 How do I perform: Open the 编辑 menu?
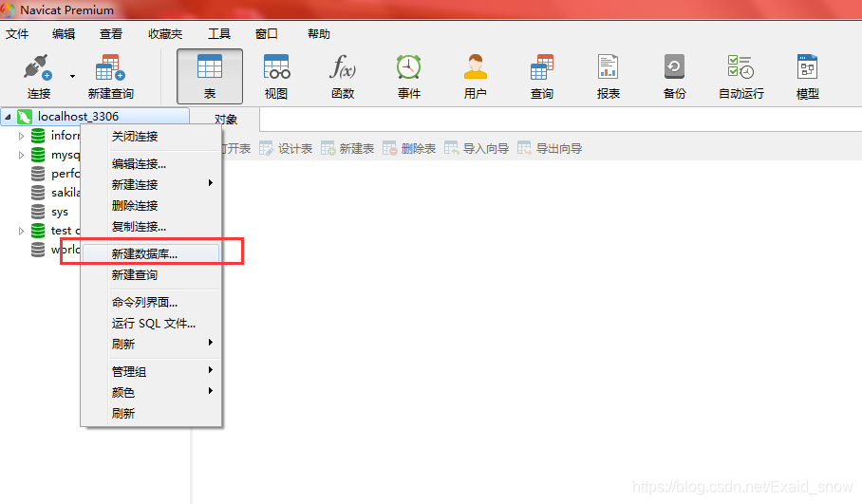coord(64,34)
